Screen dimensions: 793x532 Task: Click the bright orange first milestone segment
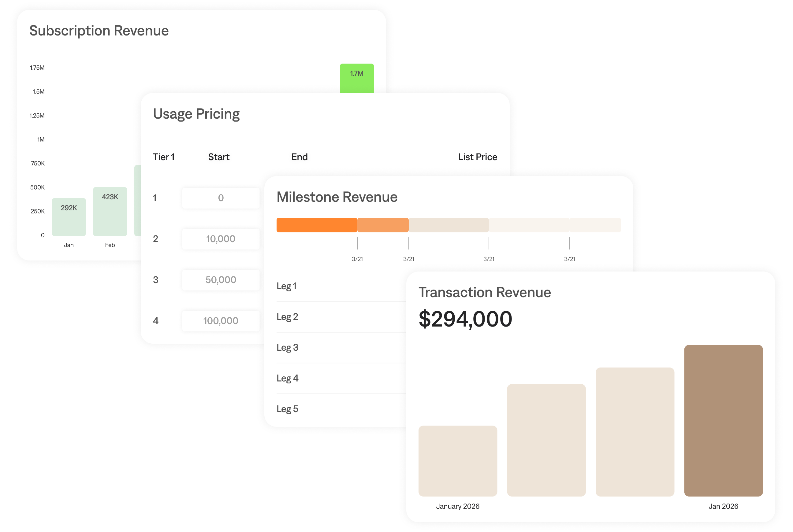(x=317, y=225)
